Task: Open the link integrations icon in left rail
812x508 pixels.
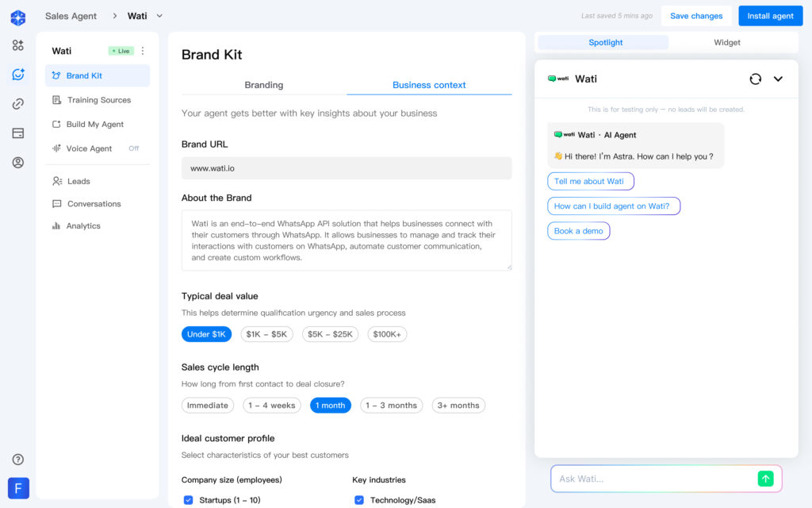Action: [x=18, y=104]
